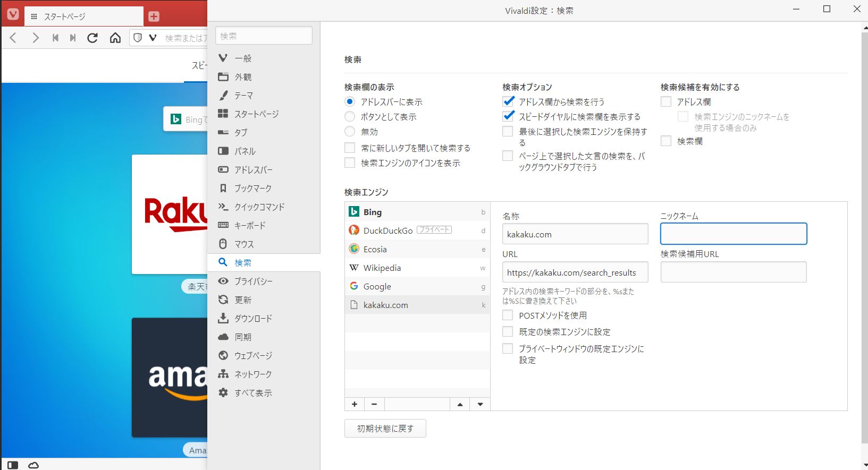This screenshot has width=868, height=470.
Task: Select the ボタンとして表示 radio button
Action: click(x=350, y=117)
